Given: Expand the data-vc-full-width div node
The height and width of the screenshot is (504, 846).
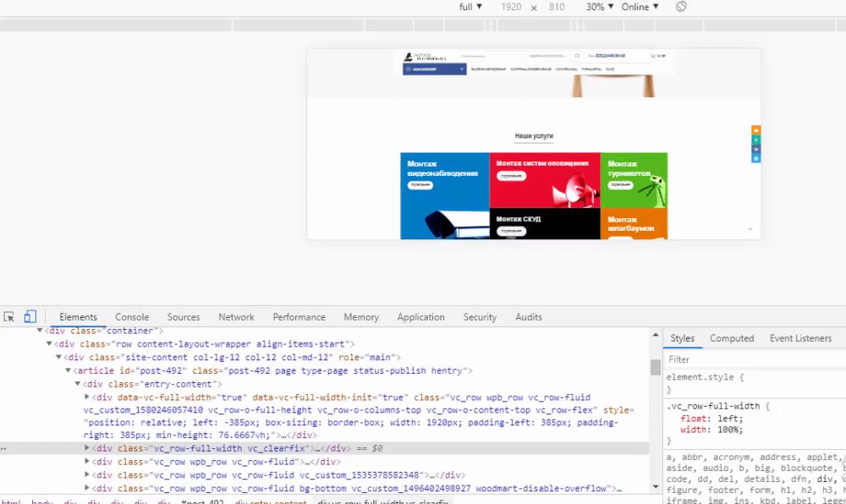Looking at the screenshot, I should click(x=87, y=397).
